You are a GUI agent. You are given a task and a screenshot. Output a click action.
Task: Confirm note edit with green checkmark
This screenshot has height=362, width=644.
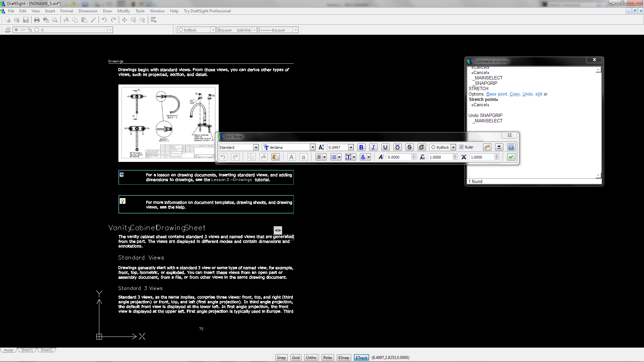pos(511,157)
